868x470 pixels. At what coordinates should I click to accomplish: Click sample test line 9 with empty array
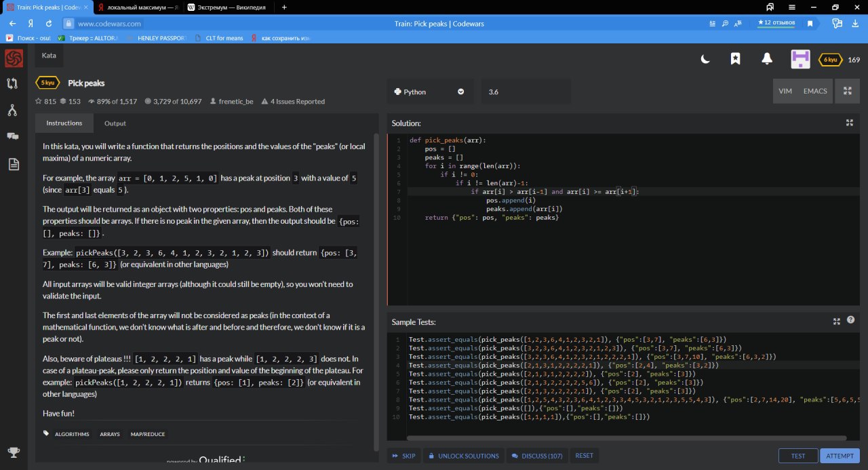click(515, 408)
